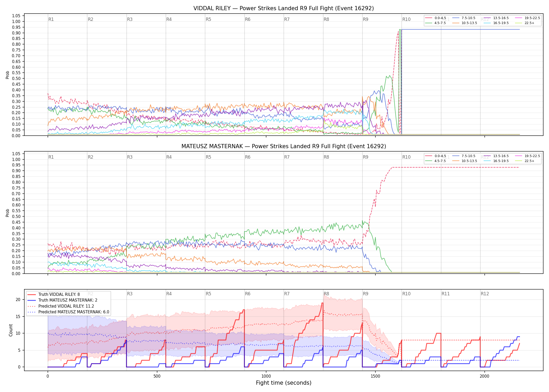Click Truth MATEUSZ MASTERNAK legend entry
549x392 pixels.
pos(62,300)
